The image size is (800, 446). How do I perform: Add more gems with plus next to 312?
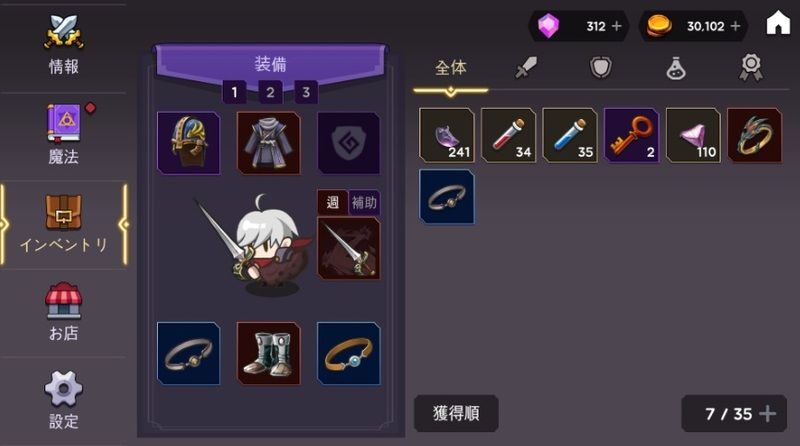click(x=616, y=26)
